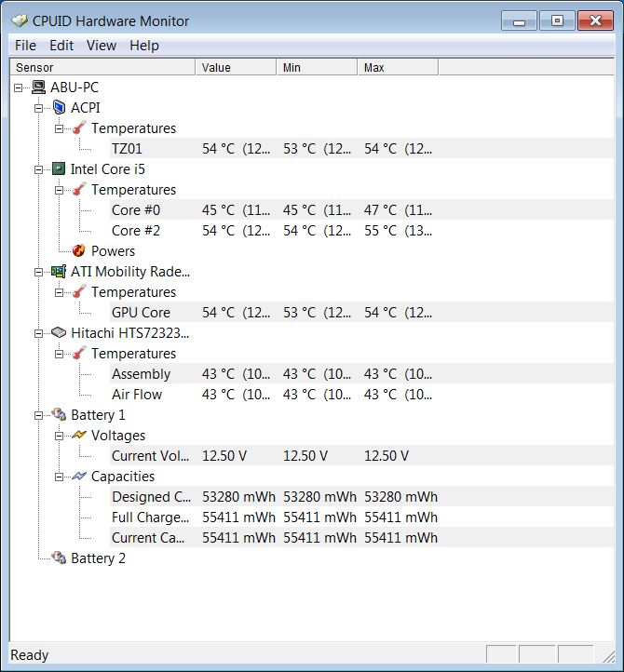Image resolution: width=624 pixels, height=672 pixels.
Task: Select the Powers tree item
Action: [x=113, y=250]
